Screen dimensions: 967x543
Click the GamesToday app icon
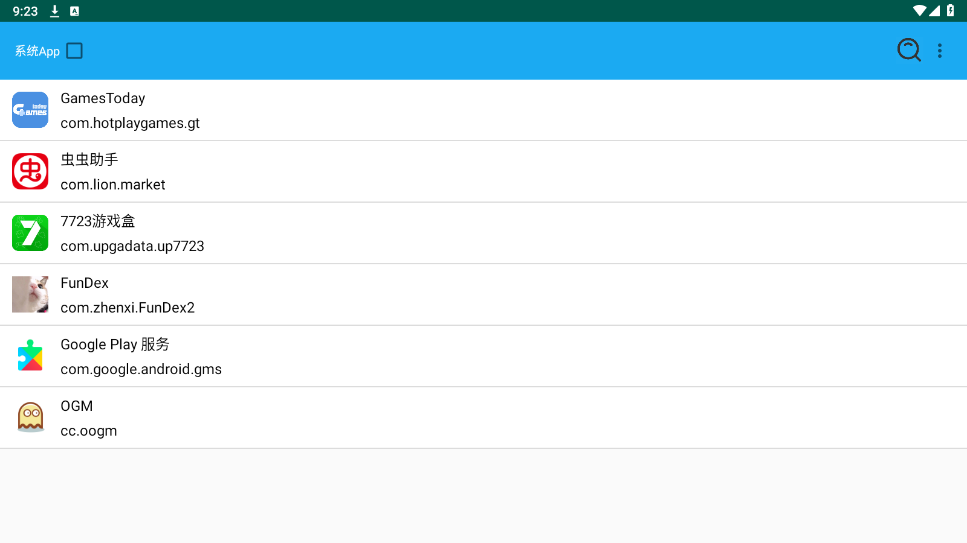[x=30, y=110]
